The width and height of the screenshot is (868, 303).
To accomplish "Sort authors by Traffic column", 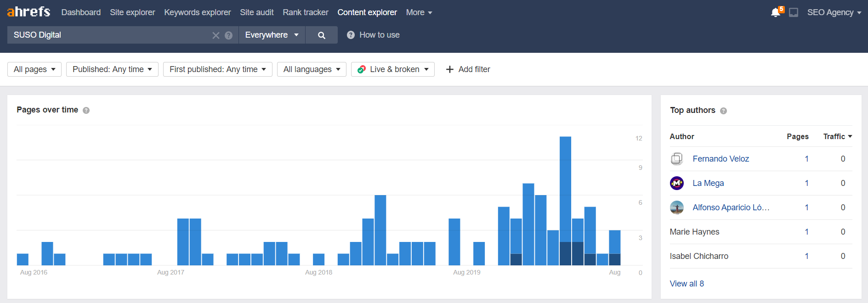I will point(837,136).
